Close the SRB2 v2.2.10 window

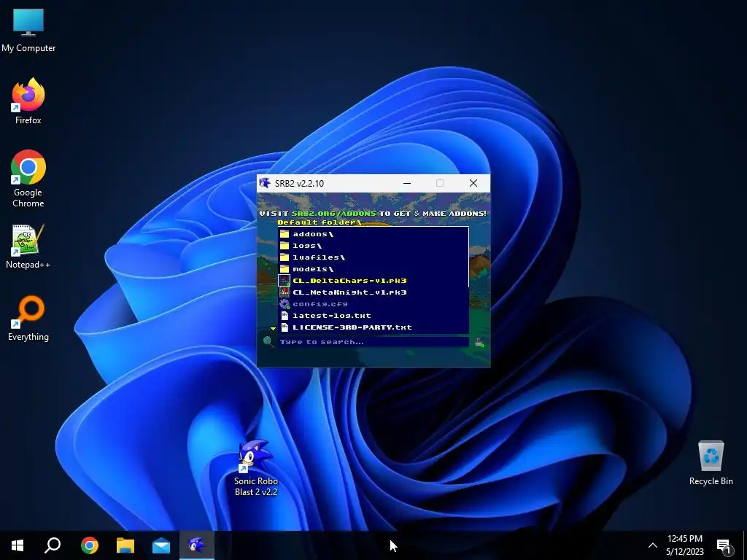point(473,183)
